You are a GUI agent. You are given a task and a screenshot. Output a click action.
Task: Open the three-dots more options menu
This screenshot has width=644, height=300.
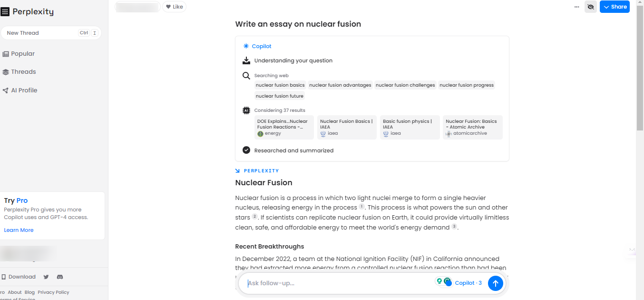click(x=576, y=7)
